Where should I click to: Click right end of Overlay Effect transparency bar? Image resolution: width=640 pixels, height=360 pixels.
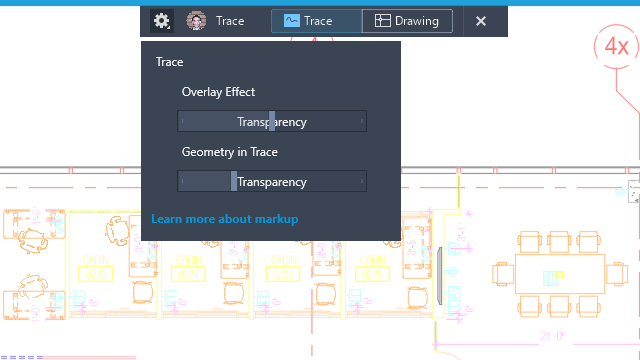tap(362, 121)
